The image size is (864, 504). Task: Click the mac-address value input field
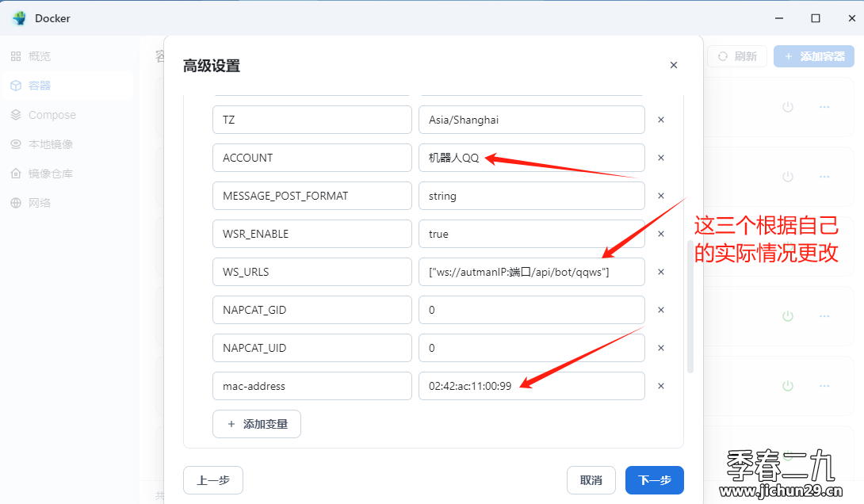click(531, 386)
